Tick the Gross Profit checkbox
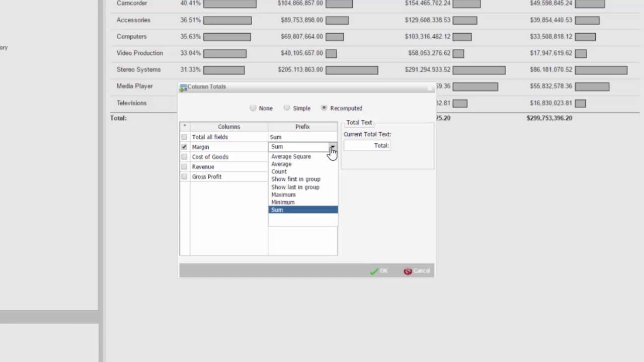The width and height of the screenshot is (644, 362). tap(184, 176)
